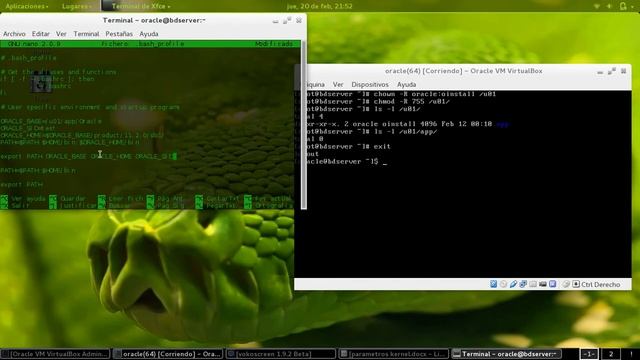Click the date and time clock in top panel
640x360 pixels.
pyautogui.click(x=320, y=6)
